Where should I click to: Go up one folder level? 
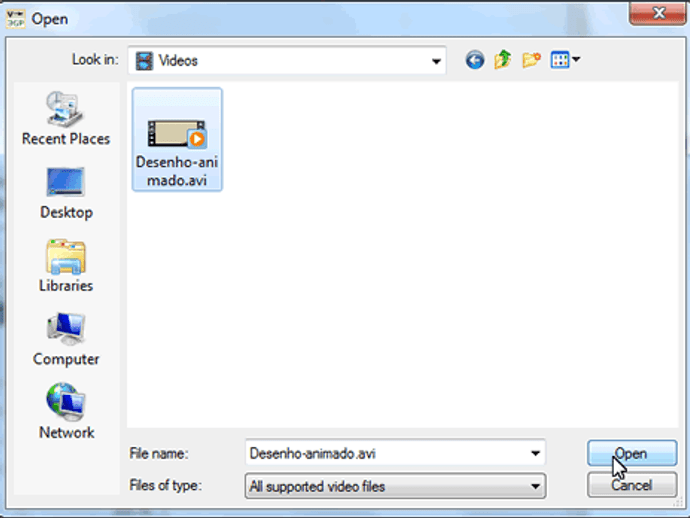[x=503, y=60]
